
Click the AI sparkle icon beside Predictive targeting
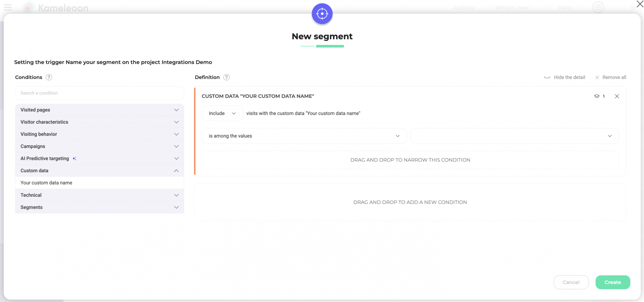tap(74, 159)
